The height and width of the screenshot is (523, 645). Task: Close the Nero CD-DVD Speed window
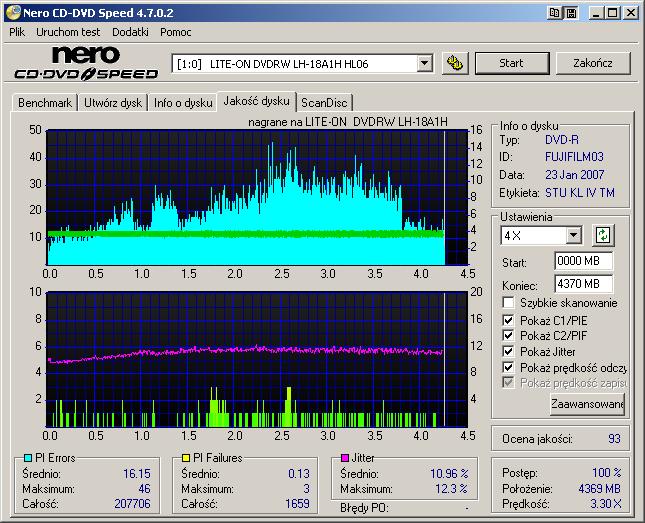click(x=630, y=13)
